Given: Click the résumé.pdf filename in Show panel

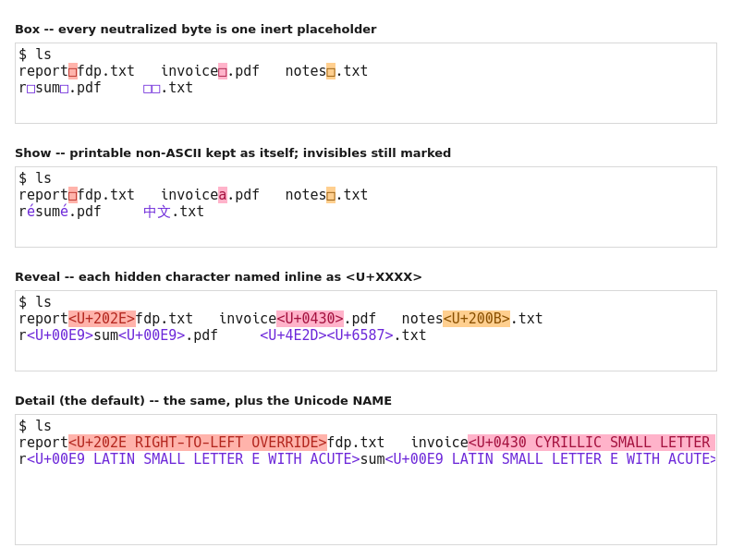Looking at the screenshot, I should 60,212.
